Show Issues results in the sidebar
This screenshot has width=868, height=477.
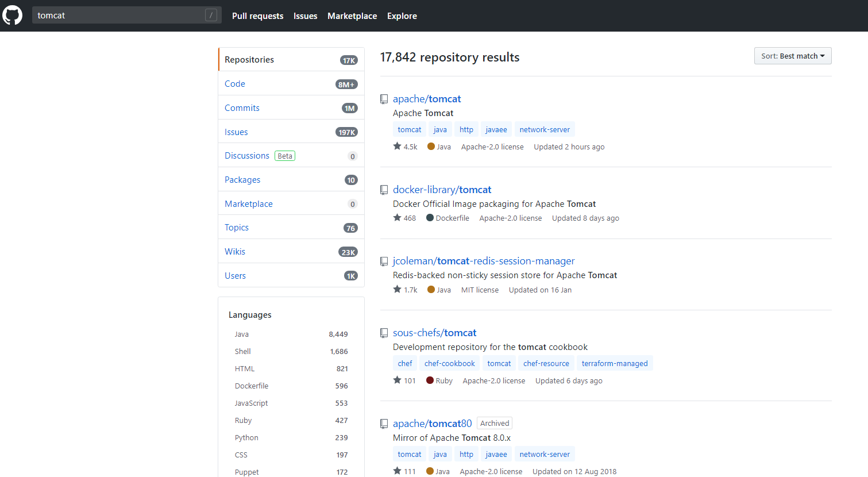(x=291, y=132)
